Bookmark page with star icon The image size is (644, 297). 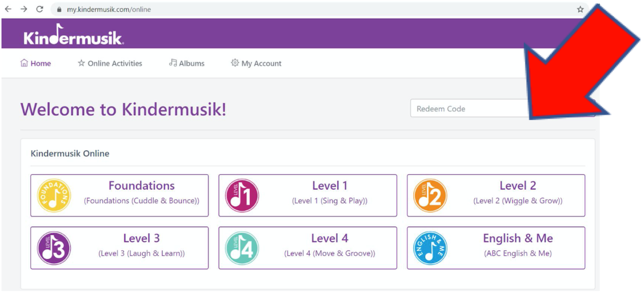point(580,9)
